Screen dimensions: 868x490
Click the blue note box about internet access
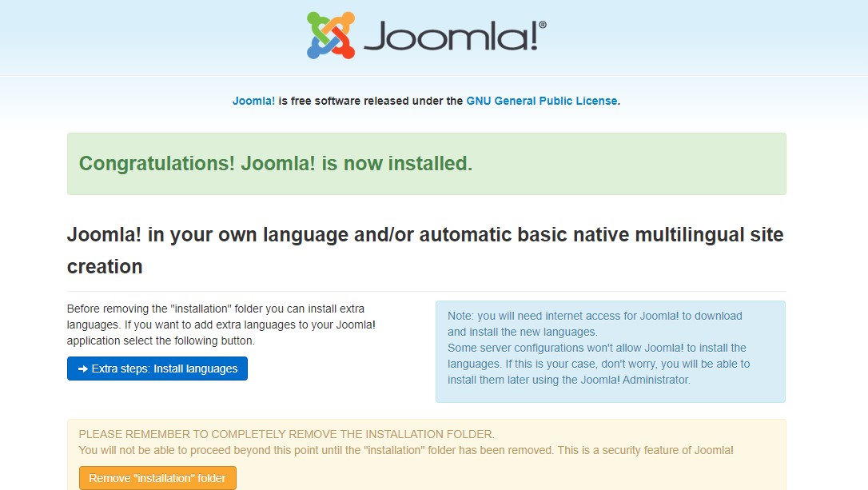coord(610,350)
